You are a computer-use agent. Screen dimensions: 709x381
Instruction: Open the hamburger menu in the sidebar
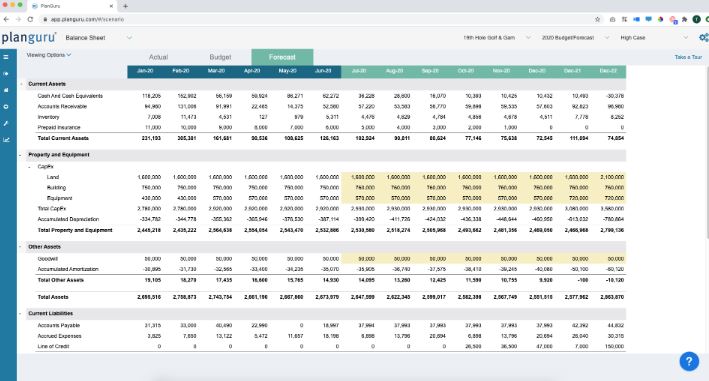[6, 57]
